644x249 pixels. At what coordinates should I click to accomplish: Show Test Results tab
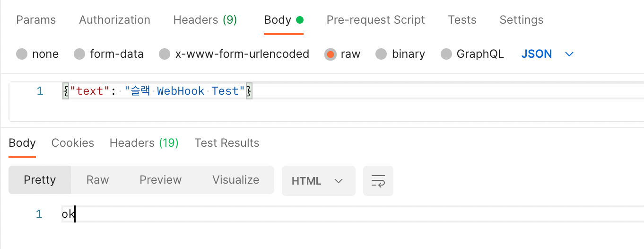(x=226, y=143)
